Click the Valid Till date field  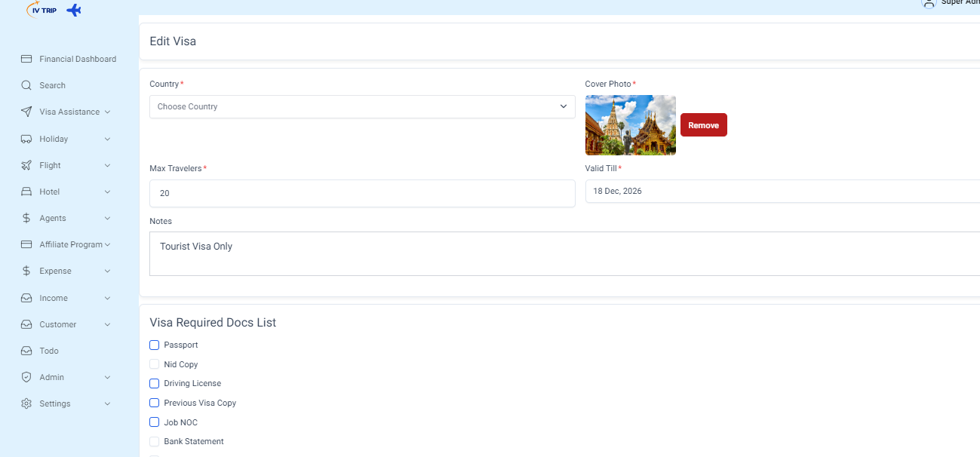pos(782,191)
